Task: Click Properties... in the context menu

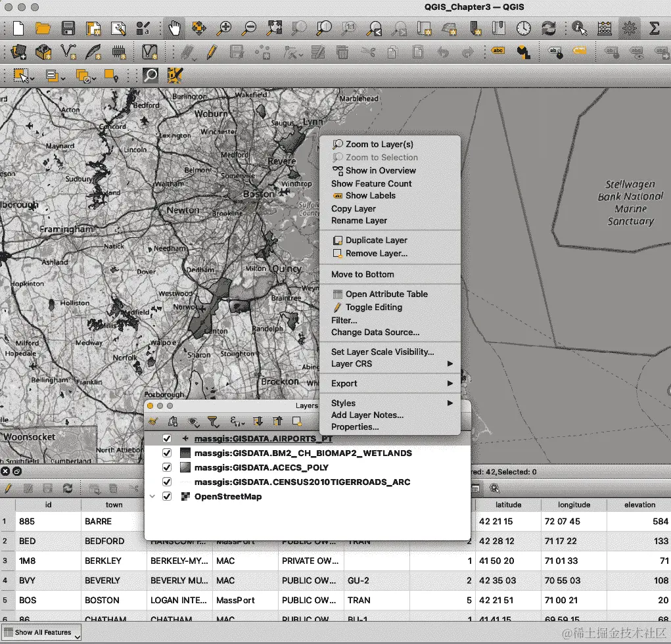Action: tap(355, 427)
